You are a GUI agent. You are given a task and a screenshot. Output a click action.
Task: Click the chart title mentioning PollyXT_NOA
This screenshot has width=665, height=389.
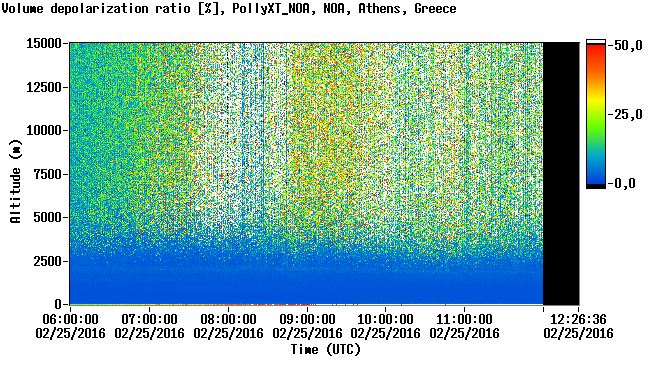(229, 8)
